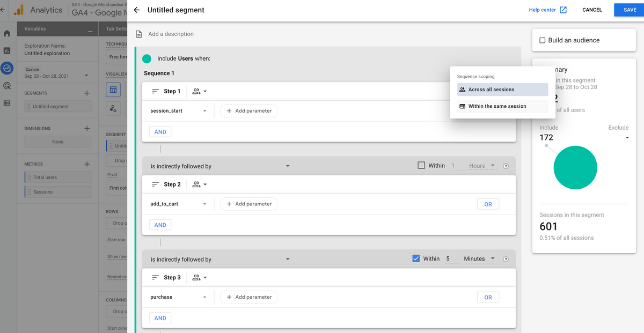This screenshot has height=333, width=644.
Task: Open the session_start event dropdown
Action: click(x=204, y=110)
